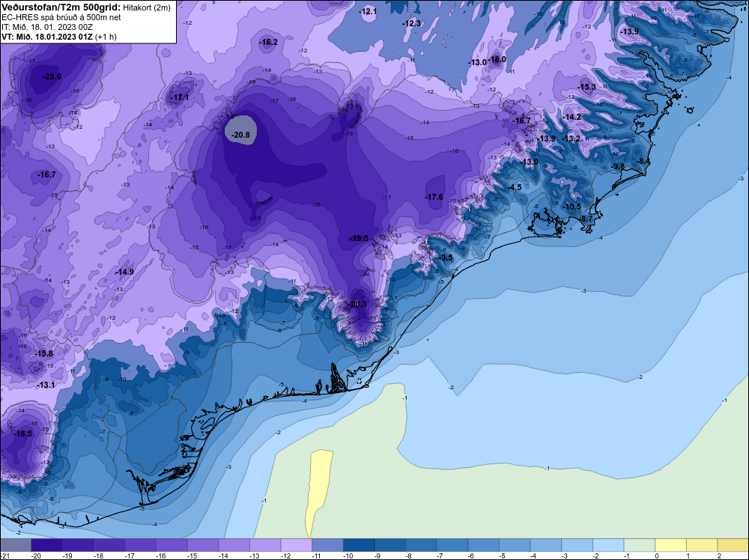Image resolution: width=749 pixels, height=560 pixels.
Task: Select the legend swatch labeled -10
Action: click(x=359, y=545)
